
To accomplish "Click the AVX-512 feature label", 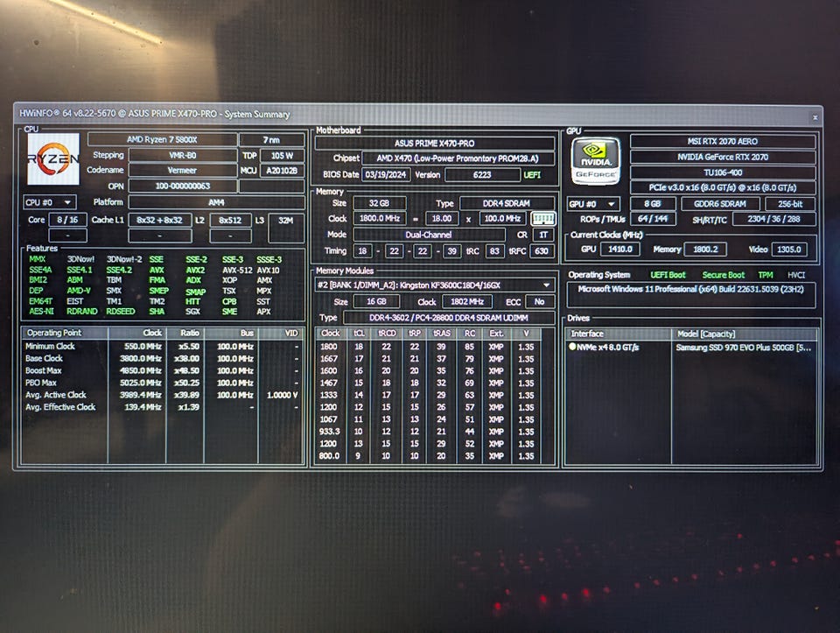I will tap(237, 271).
